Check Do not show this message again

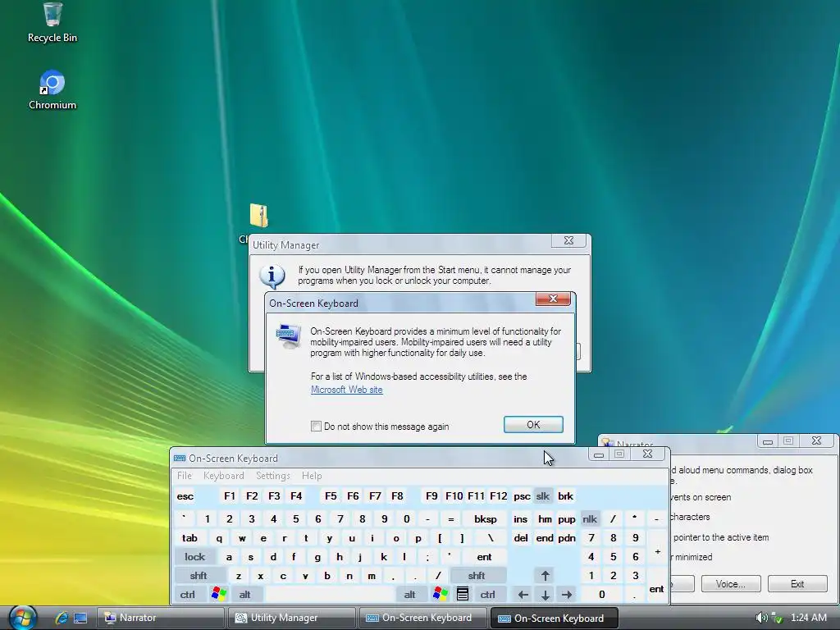click(316, 427)
